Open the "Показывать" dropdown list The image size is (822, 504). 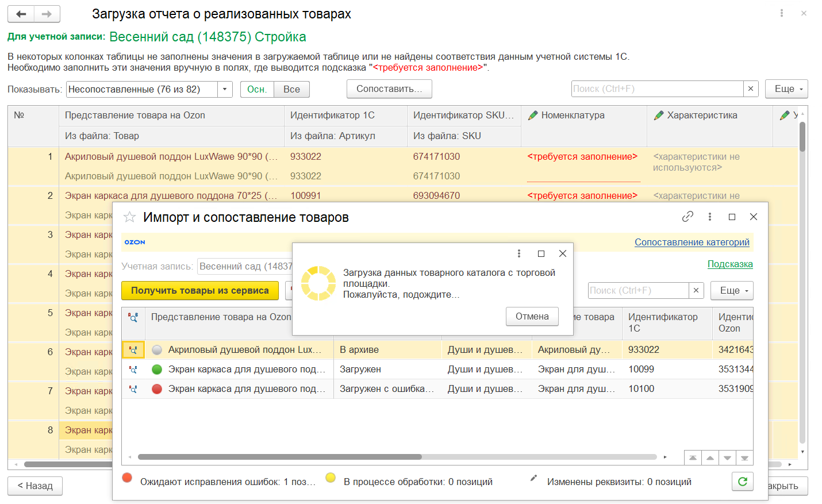click(x=225, y=90)
